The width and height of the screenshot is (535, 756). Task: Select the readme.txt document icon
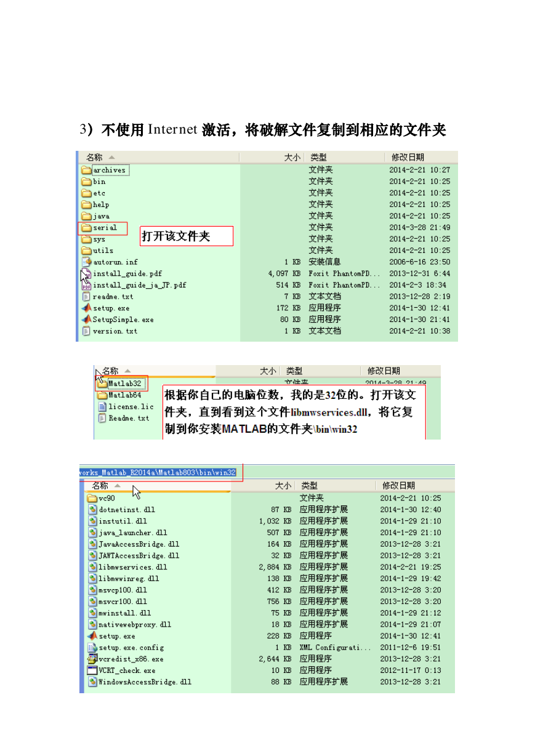[86, 297]
